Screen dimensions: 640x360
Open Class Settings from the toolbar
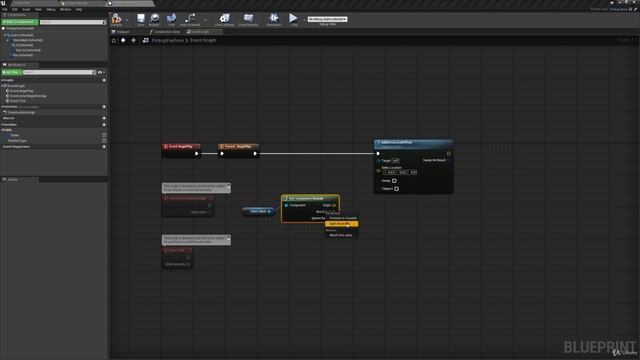(x=224, y=19)
